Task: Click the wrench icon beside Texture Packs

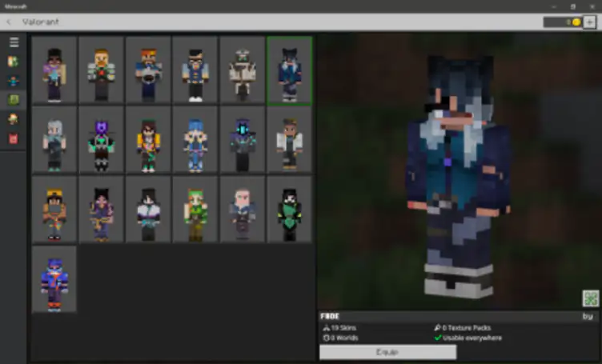Action: [437, 327]
